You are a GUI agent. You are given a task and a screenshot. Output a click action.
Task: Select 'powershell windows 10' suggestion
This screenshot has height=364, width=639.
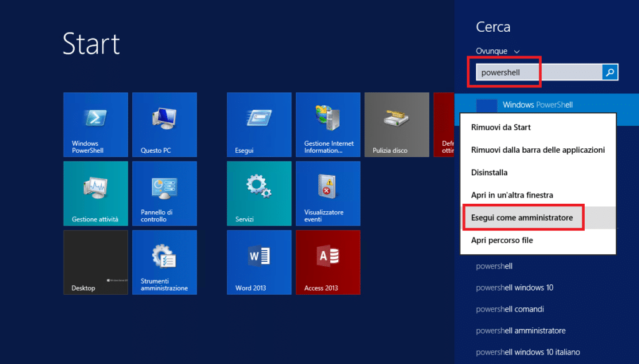(x=514, y=287)
